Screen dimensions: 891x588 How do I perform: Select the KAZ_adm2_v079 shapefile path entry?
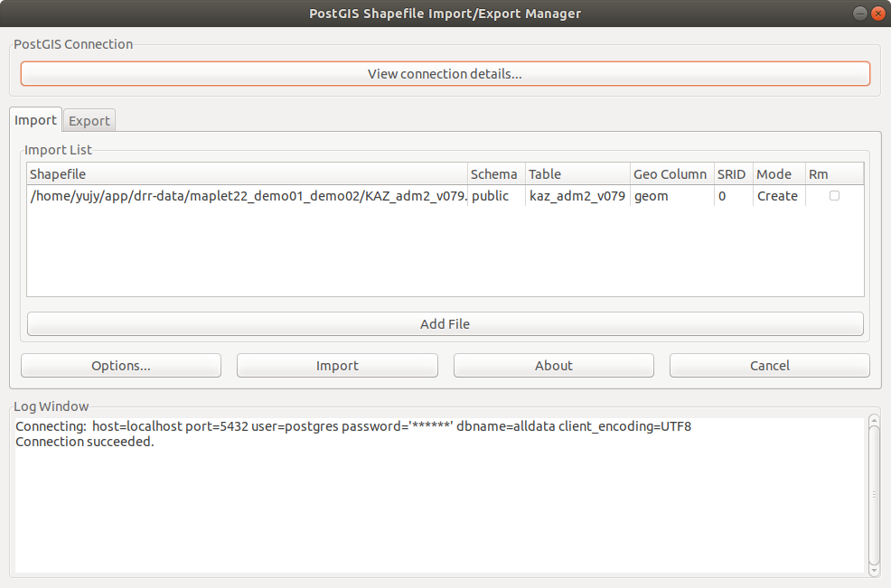coord(247,196)
